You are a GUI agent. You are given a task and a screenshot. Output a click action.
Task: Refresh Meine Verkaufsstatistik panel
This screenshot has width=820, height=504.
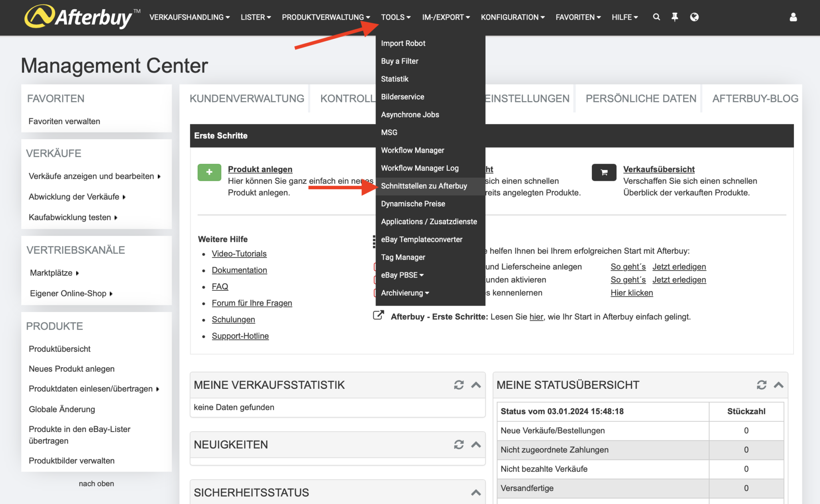click(459, 385)
